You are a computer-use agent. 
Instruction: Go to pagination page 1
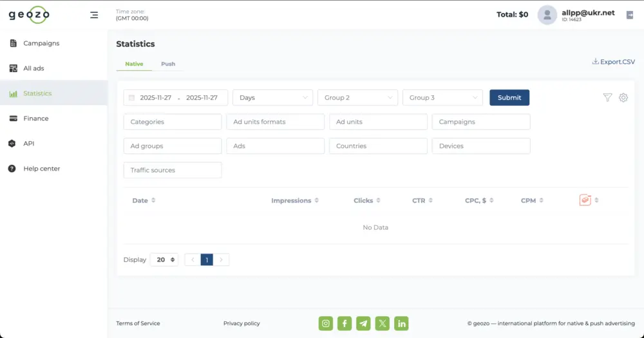(207, 259)
